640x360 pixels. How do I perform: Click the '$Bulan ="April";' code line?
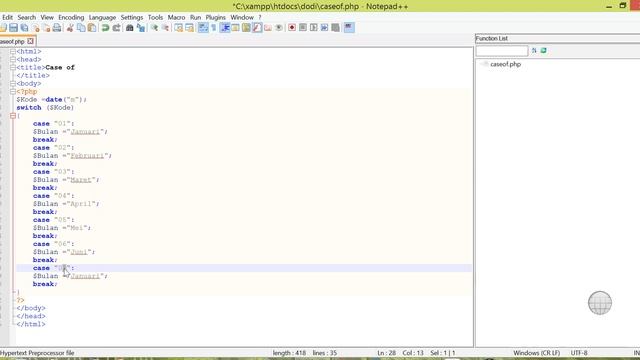66,204
